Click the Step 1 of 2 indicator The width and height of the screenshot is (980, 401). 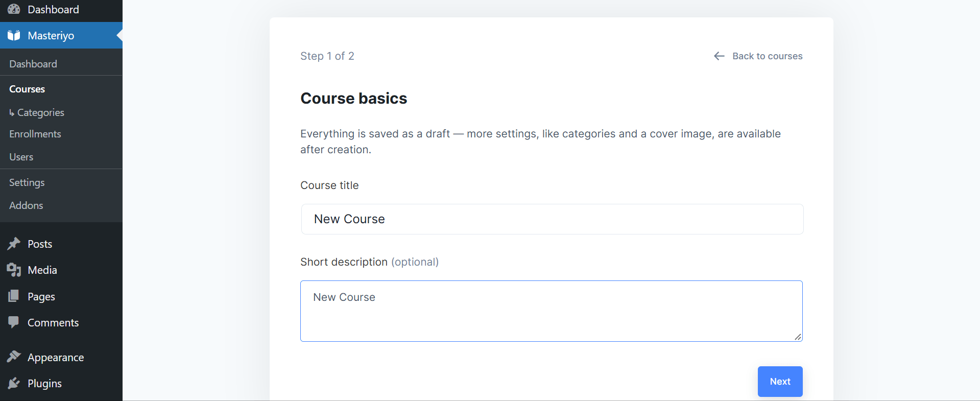[x=327, y=56]
